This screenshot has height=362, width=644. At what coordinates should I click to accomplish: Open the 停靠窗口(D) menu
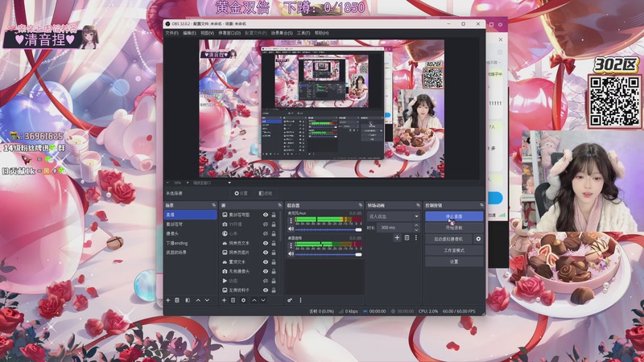[x=229, y=33]
